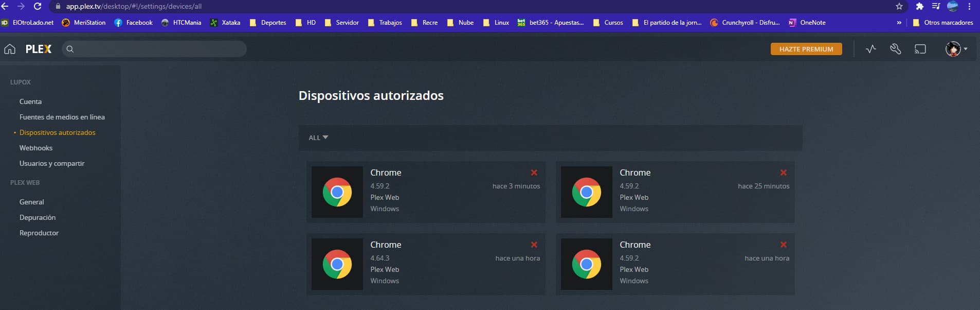Open Xataka bookmark

(x=225, y=23)
